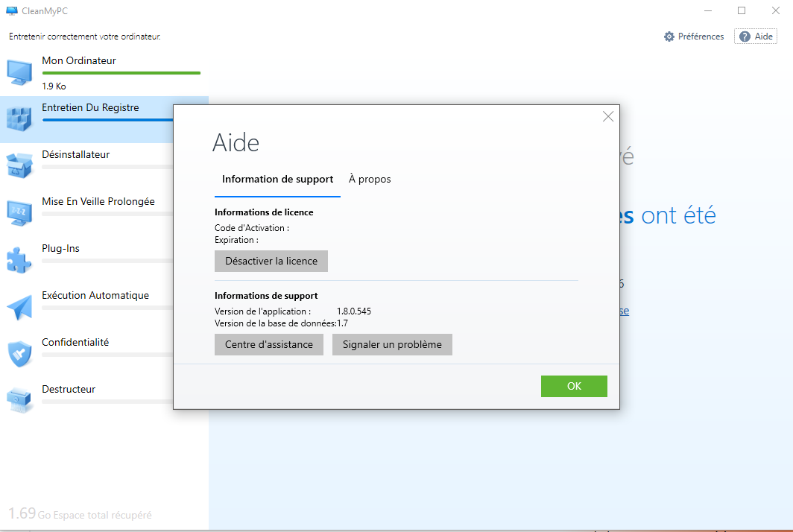Switch to the À propos tab
The height and width of the screenshot is (532, 793).
point(370,179)
